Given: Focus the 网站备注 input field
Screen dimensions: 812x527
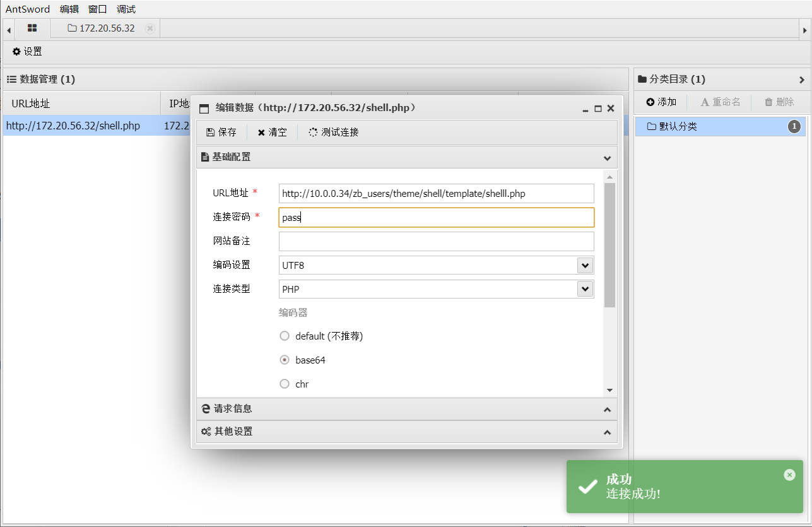Looking at the screenshot, I should click(x=437, y=241).
